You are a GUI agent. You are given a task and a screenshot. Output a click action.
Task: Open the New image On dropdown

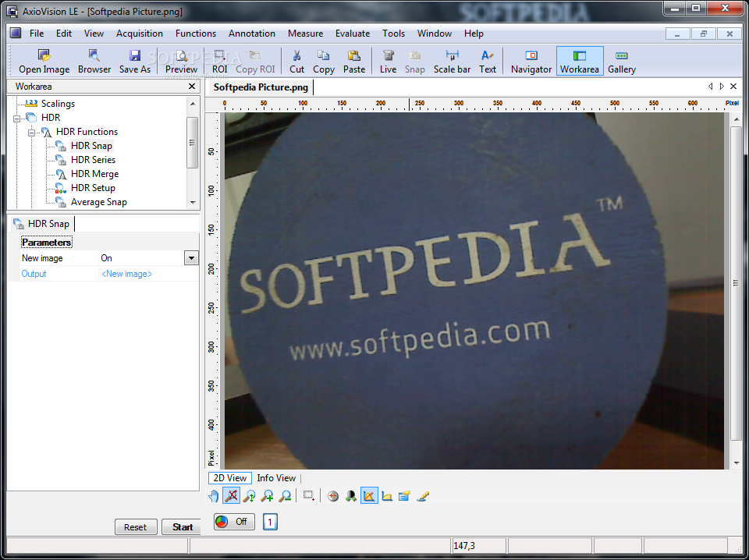coord(191,258)
